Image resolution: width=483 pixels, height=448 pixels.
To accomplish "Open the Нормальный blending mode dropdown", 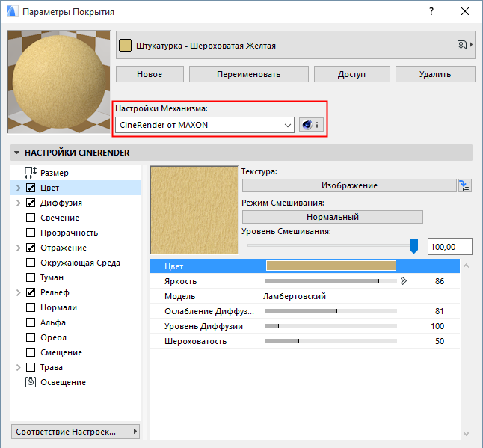I will coord(333,217).
